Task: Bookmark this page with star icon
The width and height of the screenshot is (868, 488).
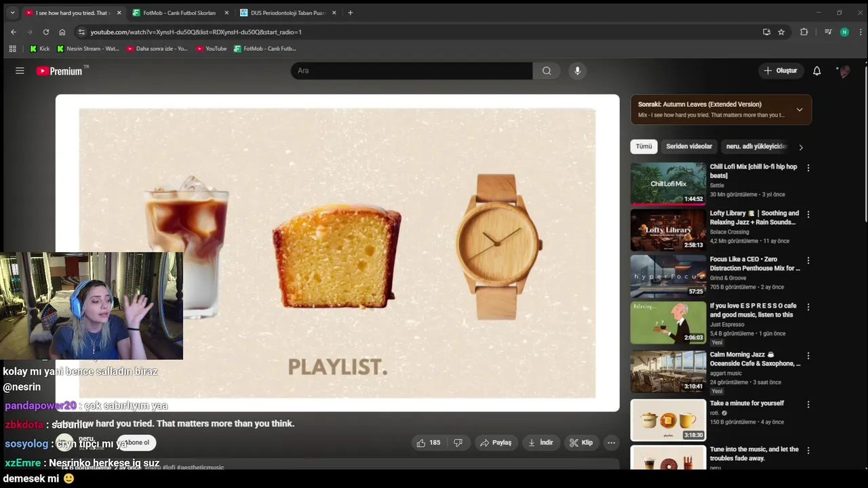Action: [x=781, y=32]
